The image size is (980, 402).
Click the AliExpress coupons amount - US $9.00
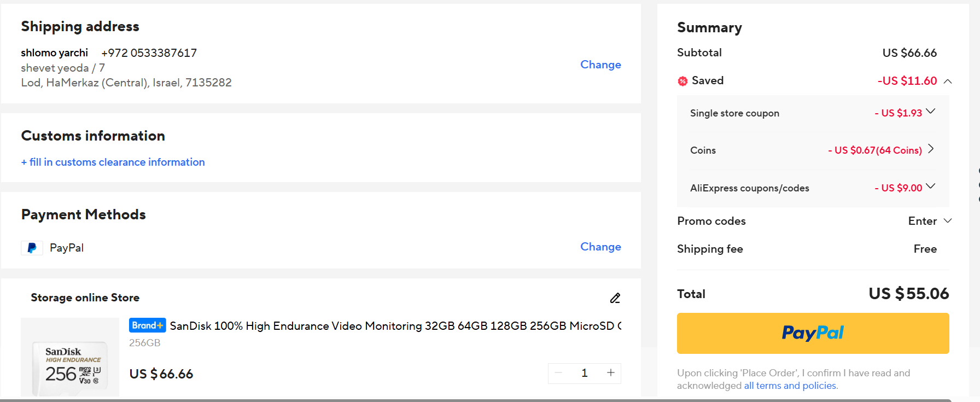point(899,188)
